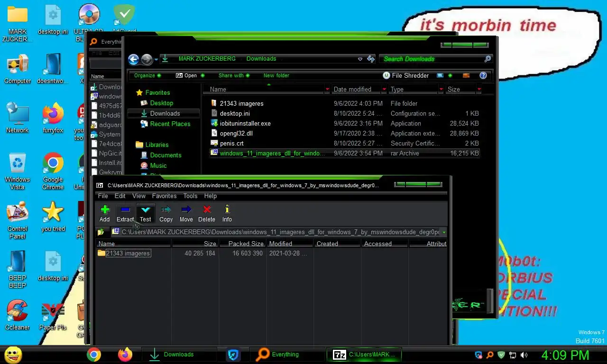Open the Explorer recent pages dropdown
Viewport: 607px width, 364px height.
click(156, 59)
